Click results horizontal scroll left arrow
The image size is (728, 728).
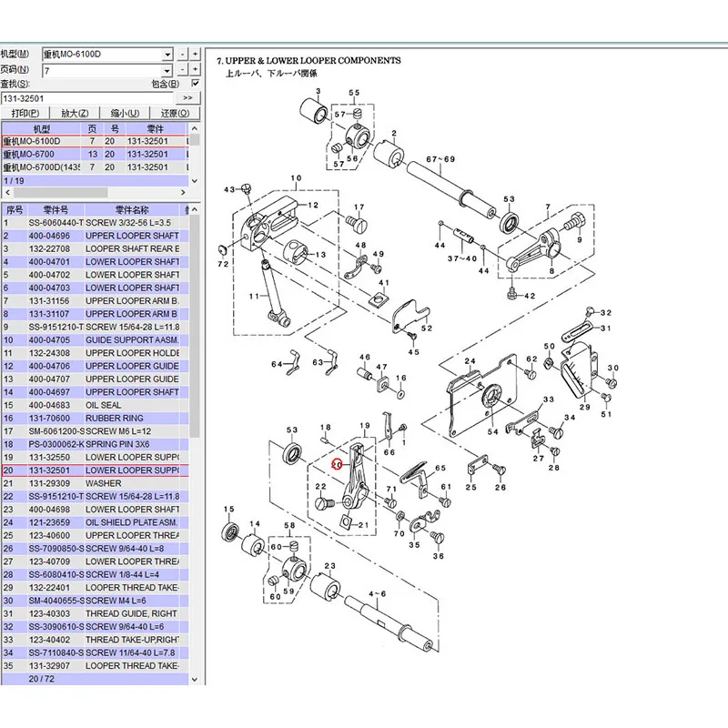7,192
